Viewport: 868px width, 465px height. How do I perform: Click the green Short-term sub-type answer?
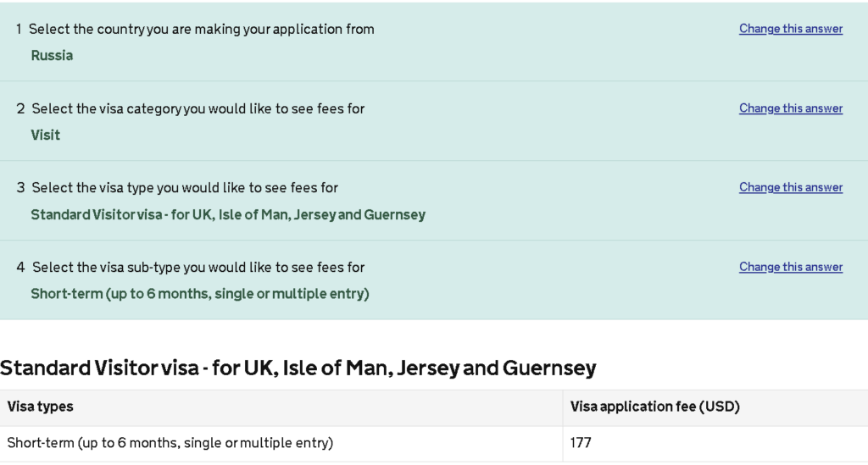(x=200, y=294)
